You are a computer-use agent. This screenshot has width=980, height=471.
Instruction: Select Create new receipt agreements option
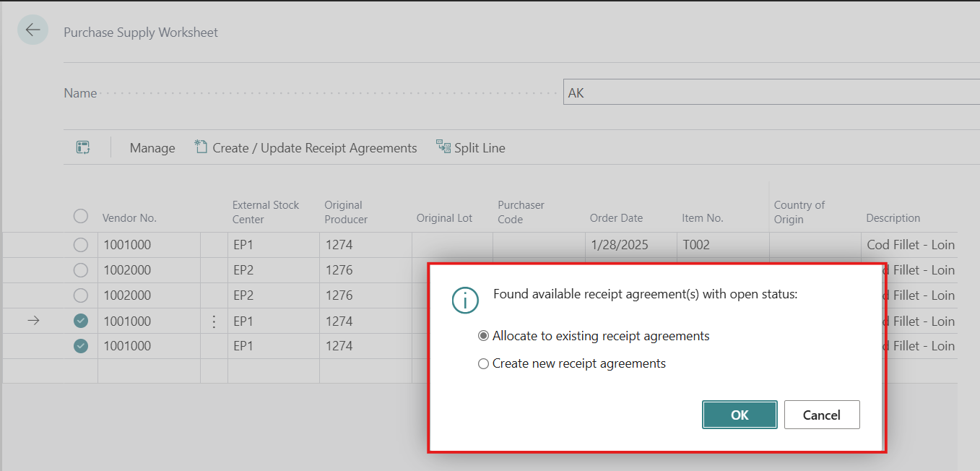click(x=484, y=363)
